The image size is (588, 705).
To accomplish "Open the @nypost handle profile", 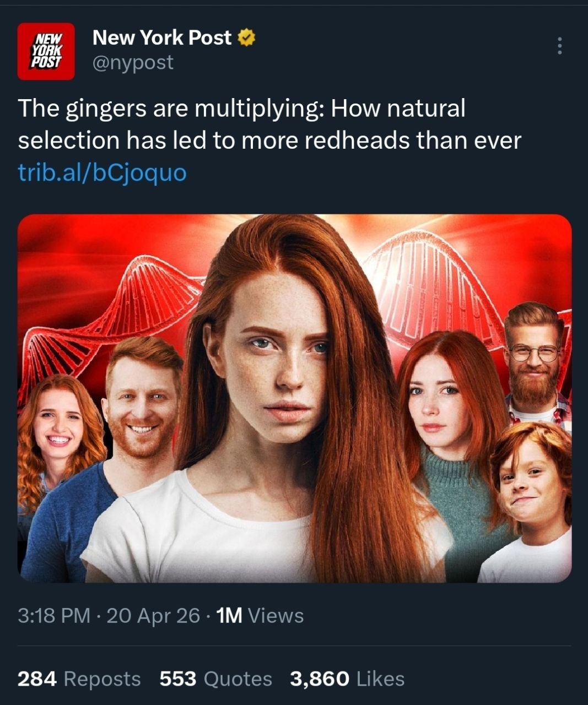I will point(132,62).
